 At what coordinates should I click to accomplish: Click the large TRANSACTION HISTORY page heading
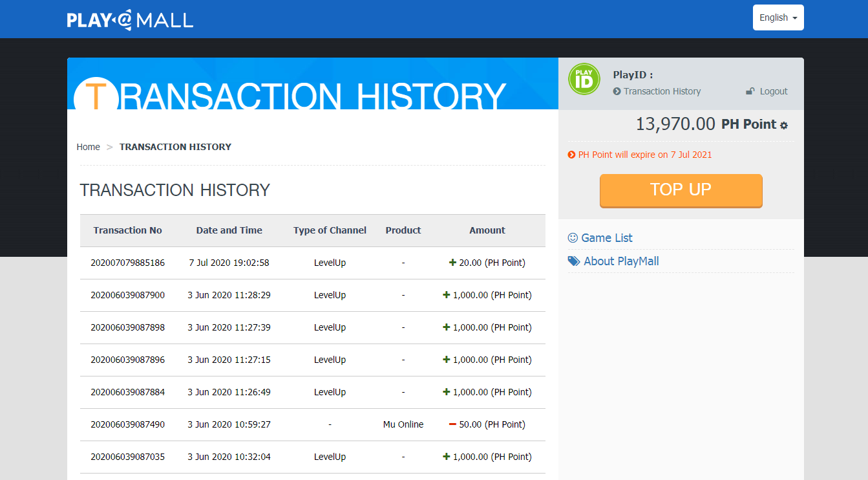click(x=175, y=190)
